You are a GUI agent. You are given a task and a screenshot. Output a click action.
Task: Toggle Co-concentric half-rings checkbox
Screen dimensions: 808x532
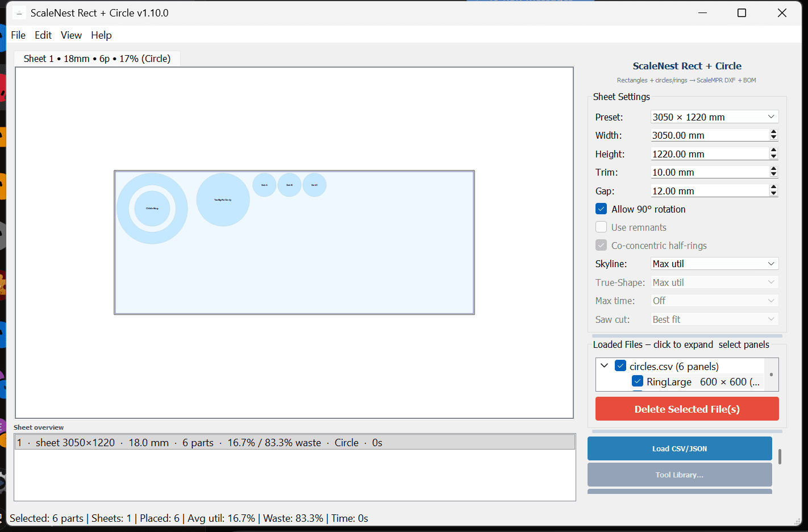click(x=601, y=246)
